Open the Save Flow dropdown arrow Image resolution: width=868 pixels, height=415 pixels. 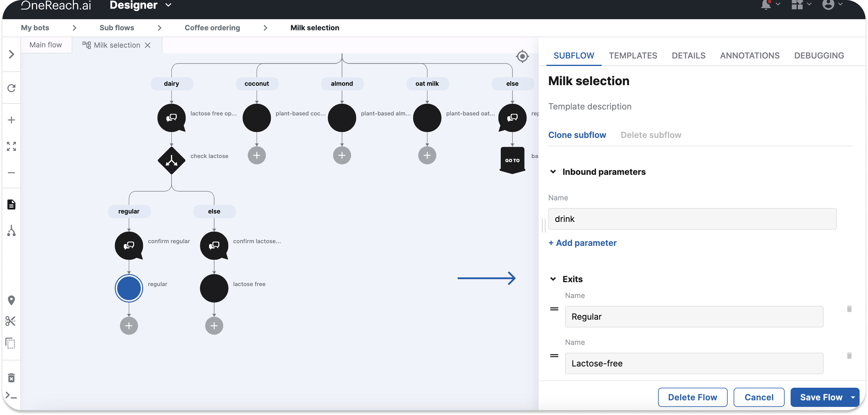point(853,398)
